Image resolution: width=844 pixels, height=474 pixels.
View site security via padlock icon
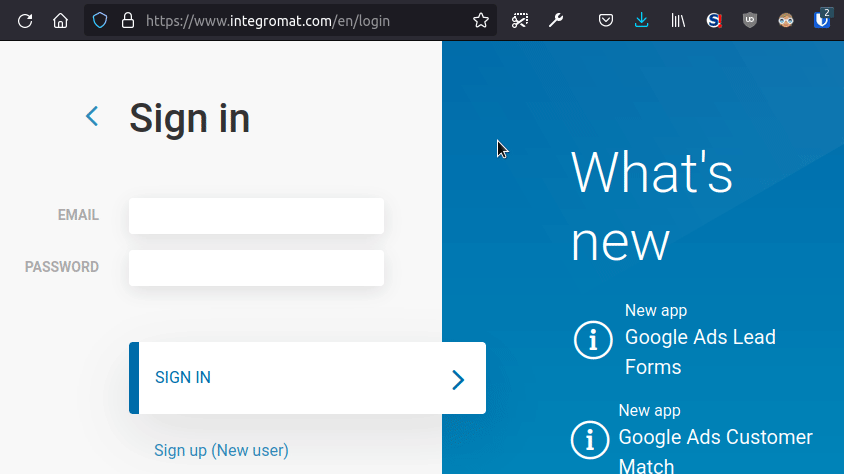click(x=127, y=20)
